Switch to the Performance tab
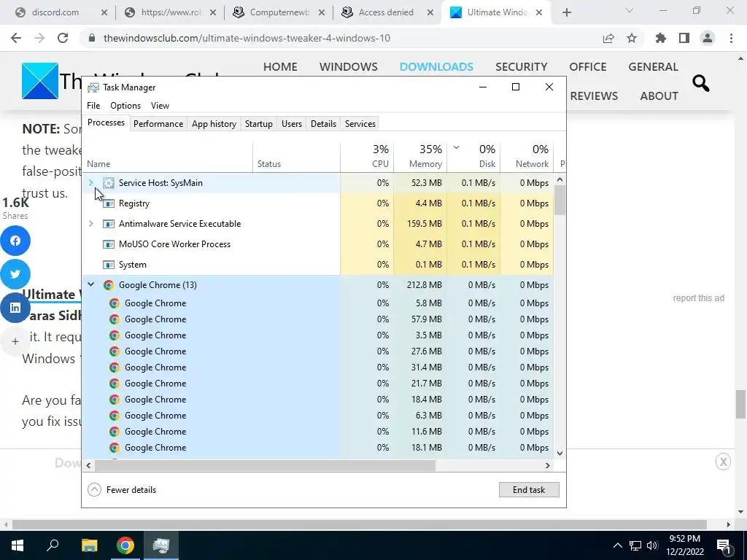The height and width of the screenshot is (560, 747). (158, 124)
